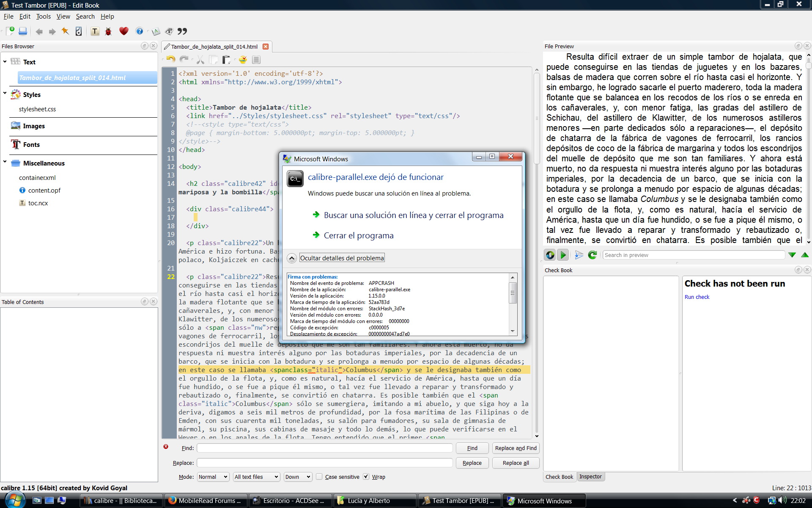
Task: Toggle the green auto-reload play button
Action: (563, 255)
